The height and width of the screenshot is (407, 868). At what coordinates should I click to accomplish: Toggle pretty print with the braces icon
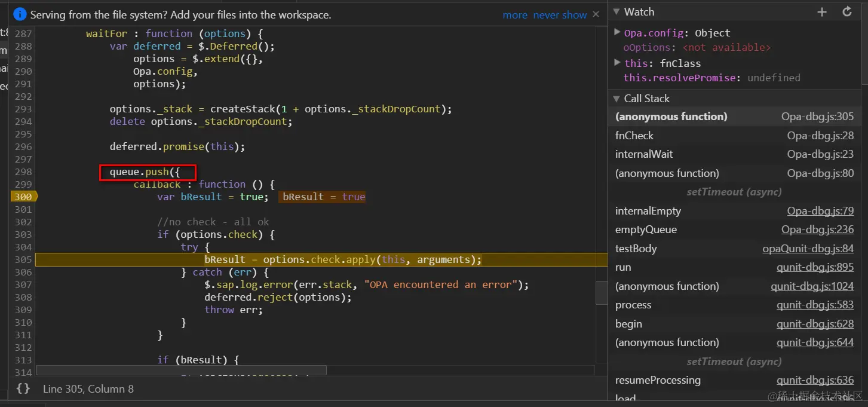[x=23, y=388]
